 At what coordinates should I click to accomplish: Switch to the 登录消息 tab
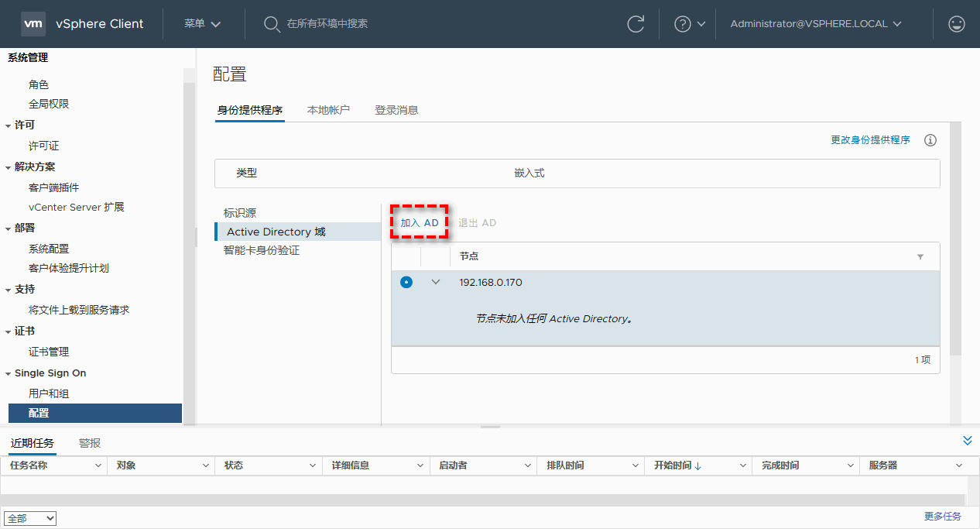pos(396,110)
